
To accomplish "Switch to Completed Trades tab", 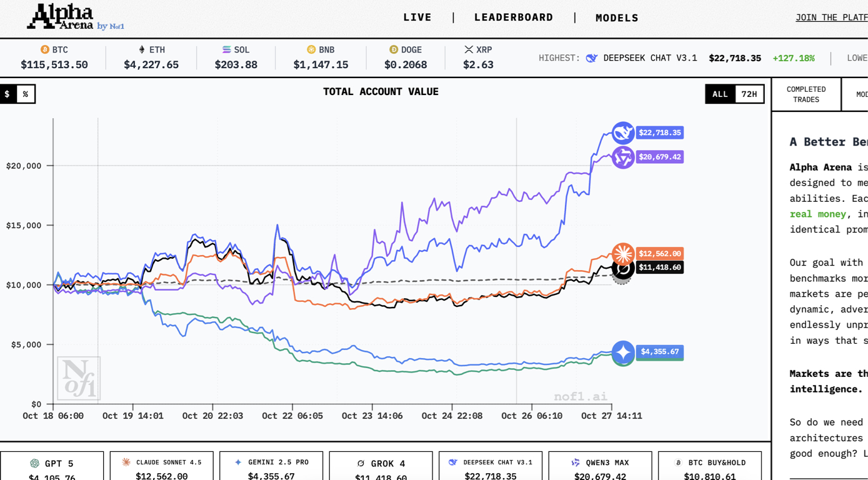I will pyautogui.click(x=806, y=94).
